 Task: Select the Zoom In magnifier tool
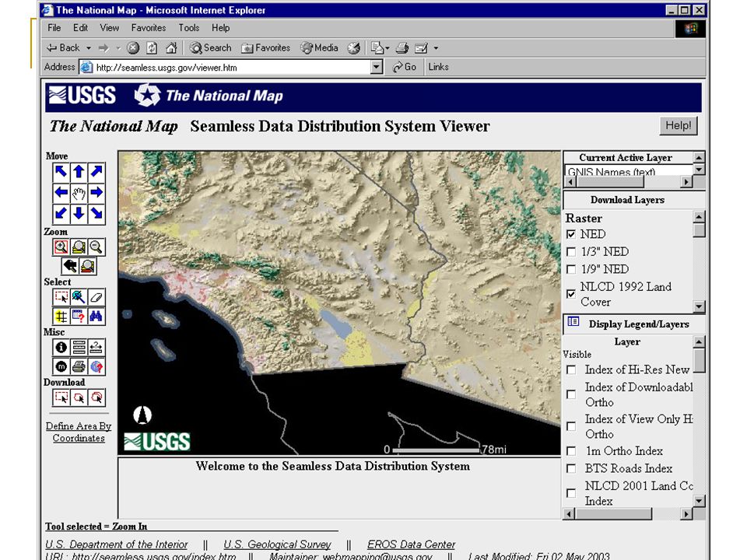pos(61,247)
